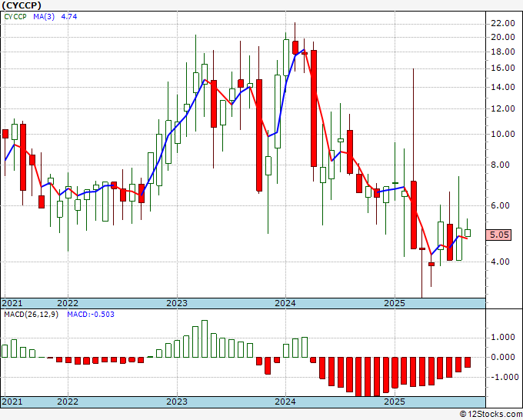Viewport: 523px width, 420px height.
Task: Click the 22.00 price axis label
Action: 503,23
